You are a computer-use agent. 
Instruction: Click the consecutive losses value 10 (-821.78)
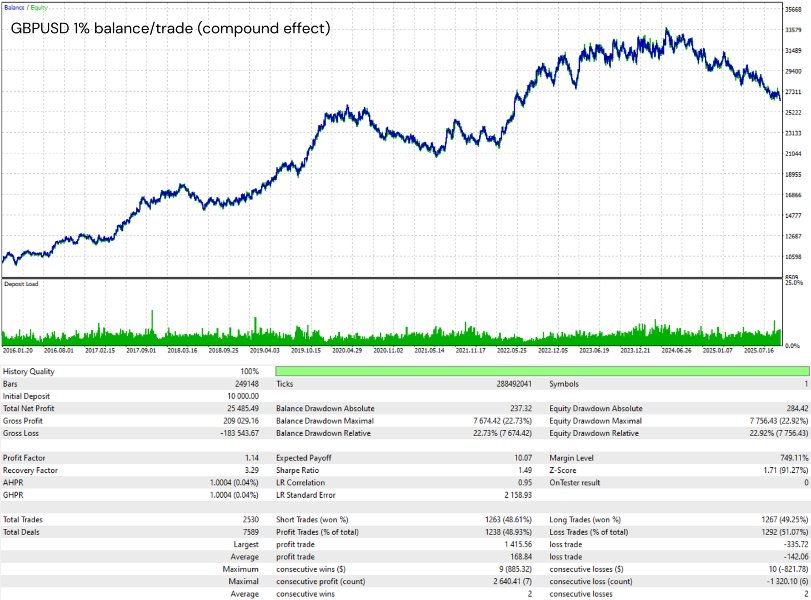pyautogui.click(x=788, y=569)
